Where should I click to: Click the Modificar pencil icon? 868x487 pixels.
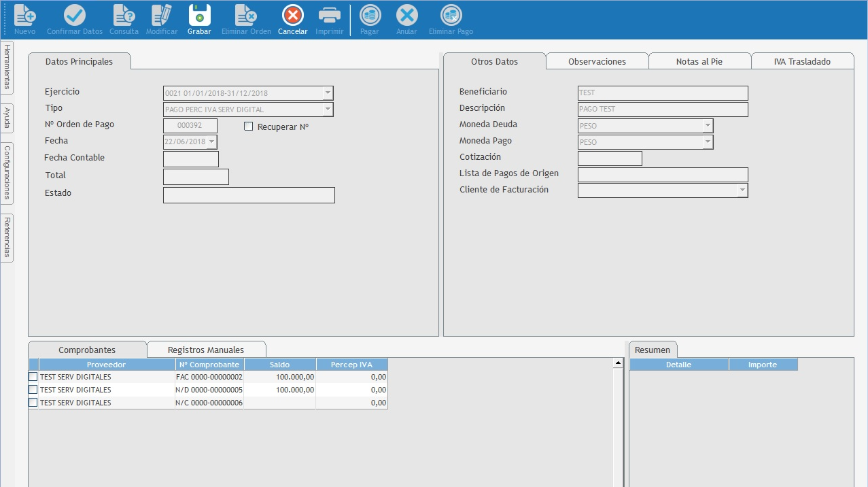162,15
